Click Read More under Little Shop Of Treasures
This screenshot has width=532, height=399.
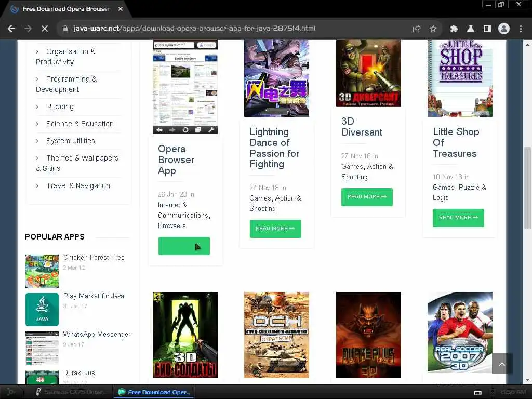pyautogui.click(x=458, y=218)
